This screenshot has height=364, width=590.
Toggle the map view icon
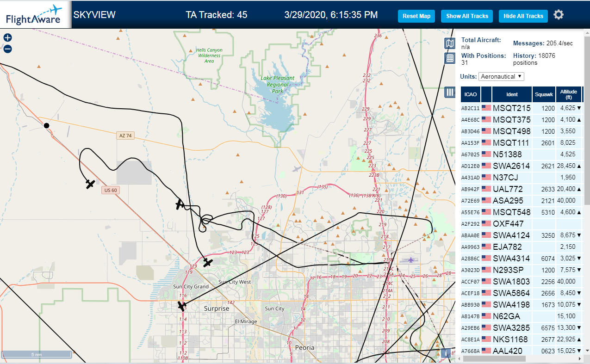click(x=449, y=43)
